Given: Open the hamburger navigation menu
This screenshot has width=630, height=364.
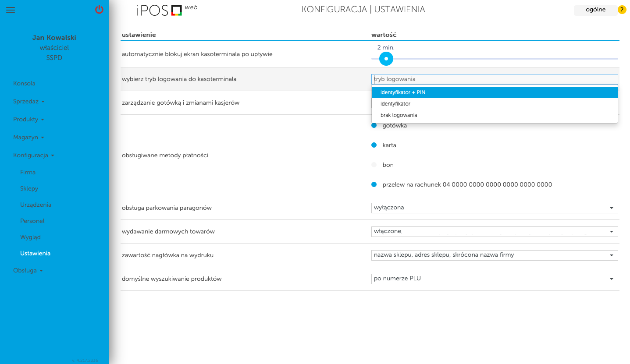Looking at the screenshot, I should [11, 10].
